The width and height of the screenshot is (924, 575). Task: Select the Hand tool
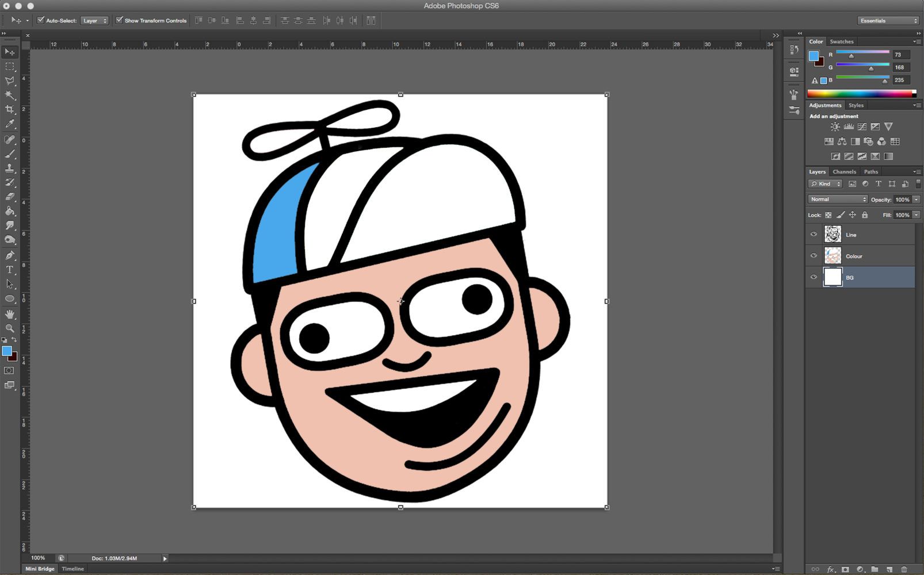tap(10, 314)
